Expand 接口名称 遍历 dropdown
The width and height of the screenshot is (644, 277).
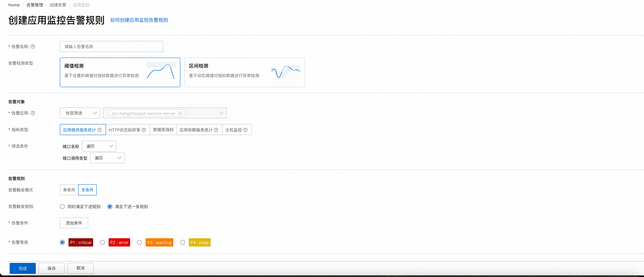pos(99,146)
